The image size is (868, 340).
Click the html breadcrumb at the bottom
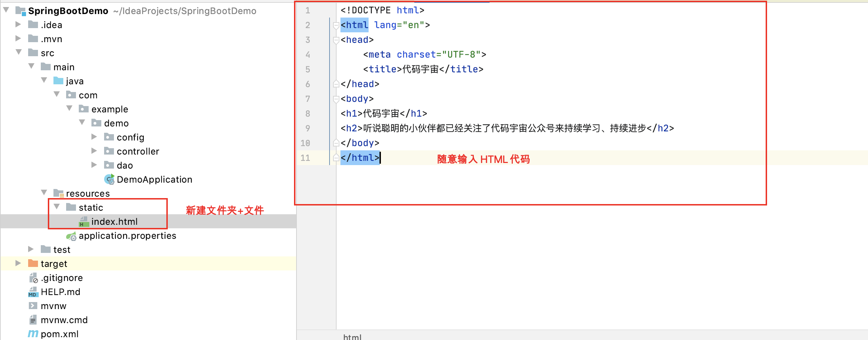click(x=352, y=336)
